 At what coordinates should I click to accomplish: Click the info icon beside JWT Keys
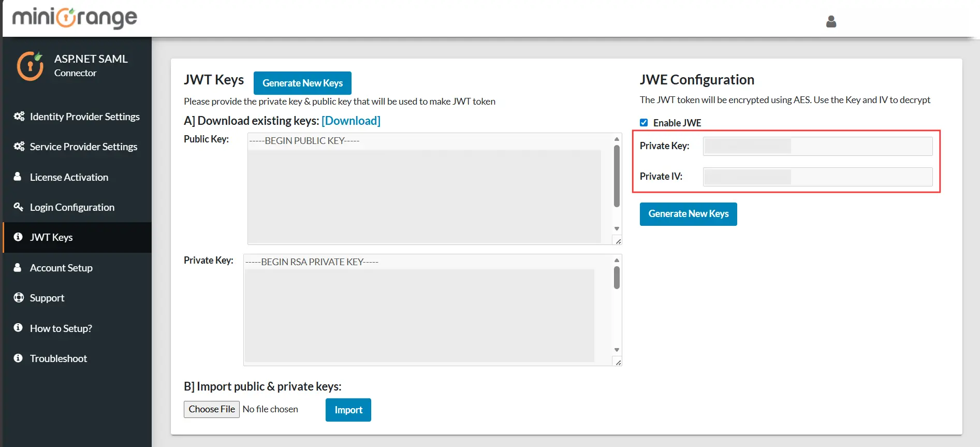18,237
